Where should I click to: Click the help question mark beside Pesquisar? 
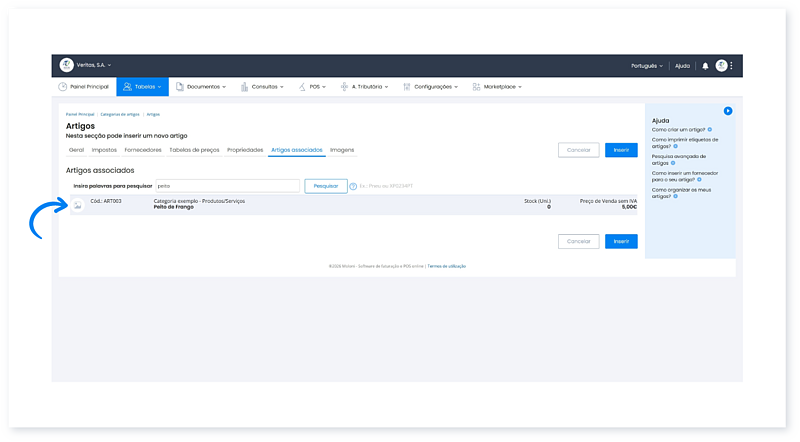(354, 186)
